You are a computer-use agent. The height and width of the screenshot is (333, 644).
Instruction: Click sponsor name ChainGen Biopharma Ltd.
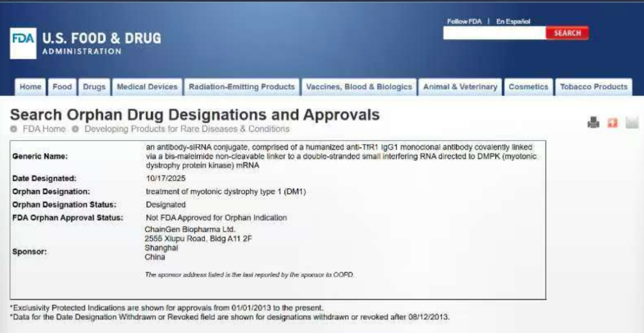click(190, 229)
